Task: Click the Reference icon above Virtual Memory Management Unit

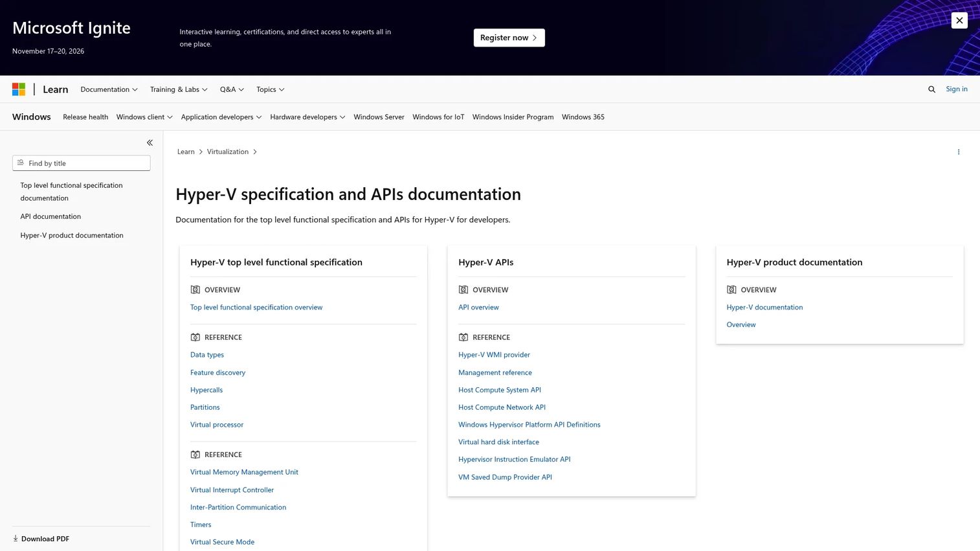Action: click(x=195, y=455)
